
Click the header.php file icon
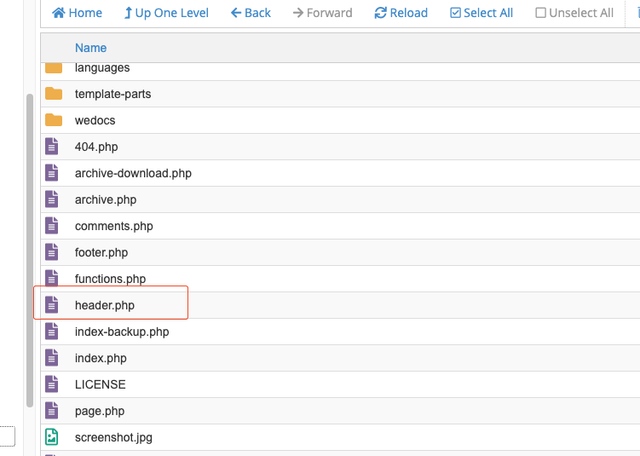51,305
